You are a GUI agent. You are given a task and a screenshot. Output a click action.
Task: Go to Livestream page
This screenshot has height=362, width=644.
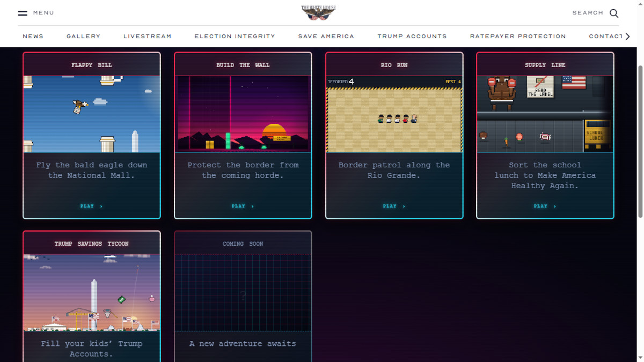coord(148,36)
